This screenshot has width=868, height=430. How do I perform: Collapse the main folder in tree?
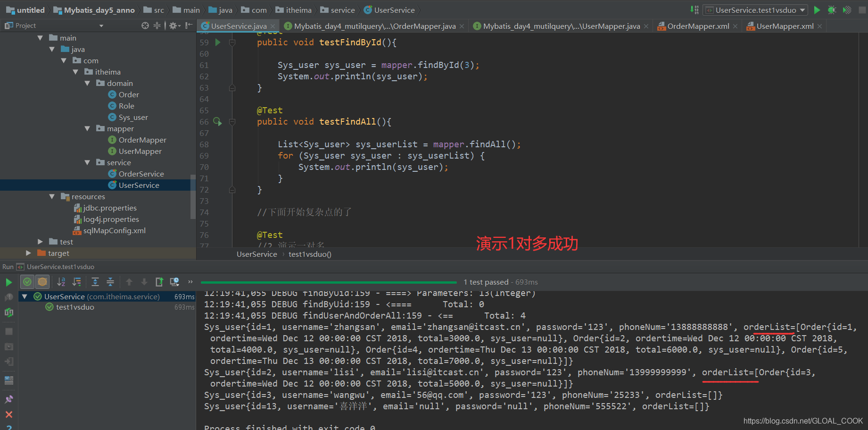tap(40, 38)
